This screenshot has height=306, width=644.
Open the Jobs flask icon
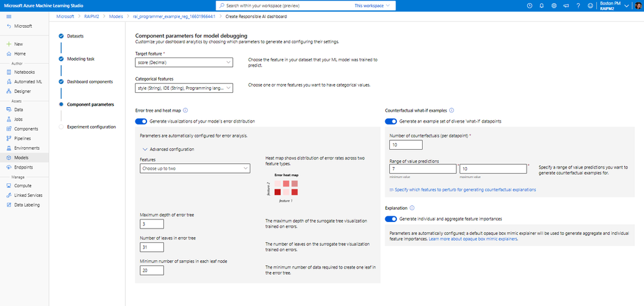point(9,119)
